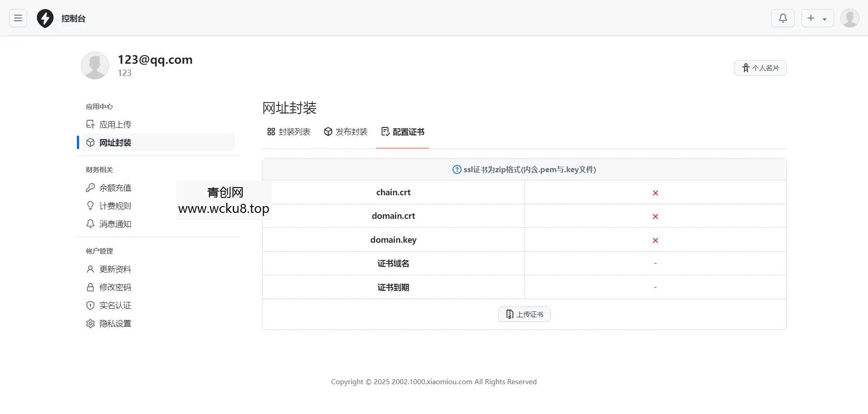The width and height of the screenshot is (868, 414).
Task: Select the 应用上传 upload icon in sidebar
Action: coord(90,124)
